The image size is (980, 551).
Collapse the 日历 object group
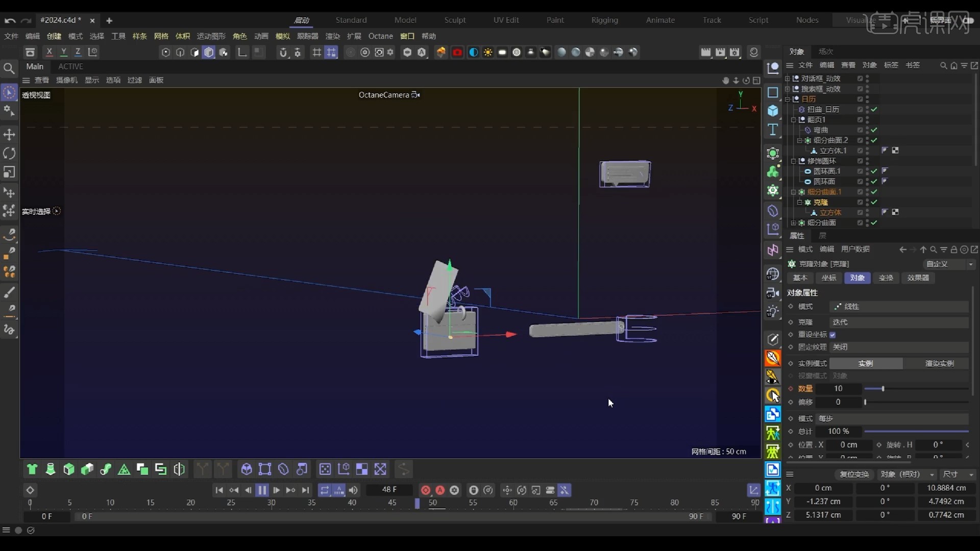coord(787,99)
